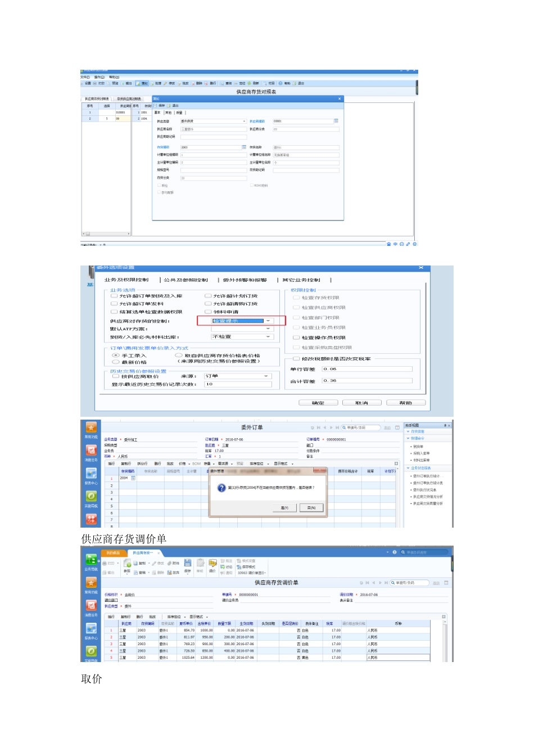Click 帮助 button in 委外选项设置 dialog
The image size is (534, 756).
(x=406, y=403)
